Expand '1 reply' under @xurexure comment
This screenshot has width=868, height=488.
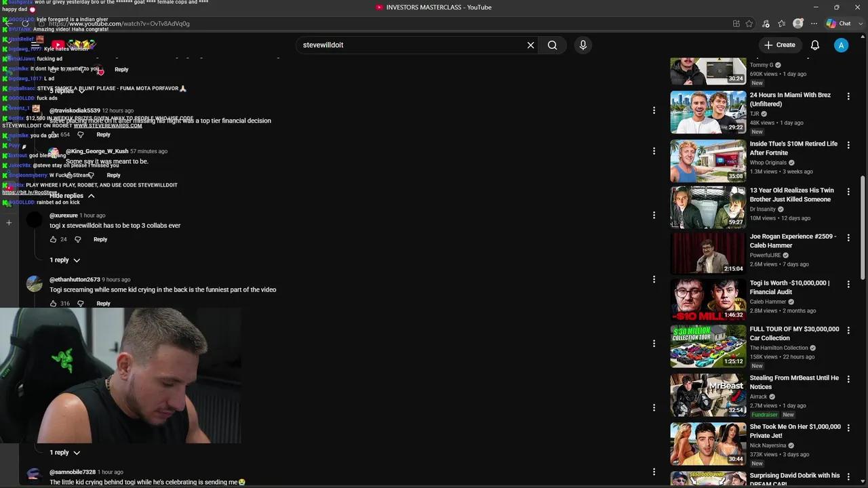[64, 260]
